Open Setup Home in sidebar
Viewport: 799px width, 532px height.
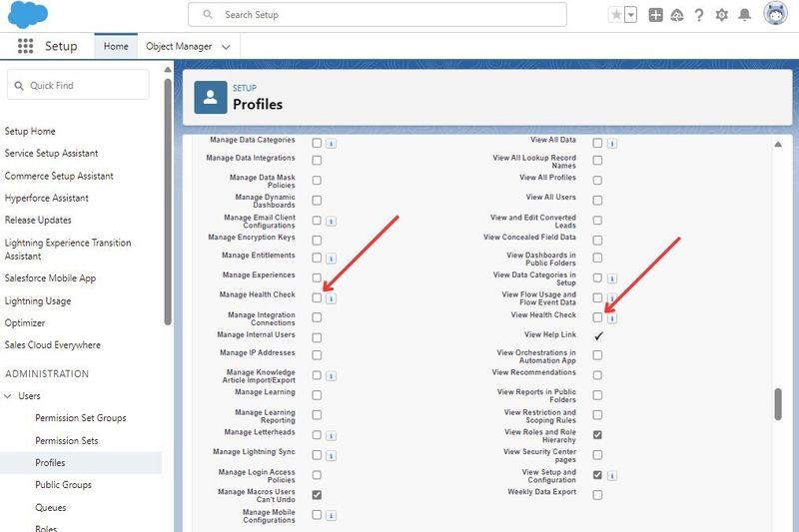[30, 131]
